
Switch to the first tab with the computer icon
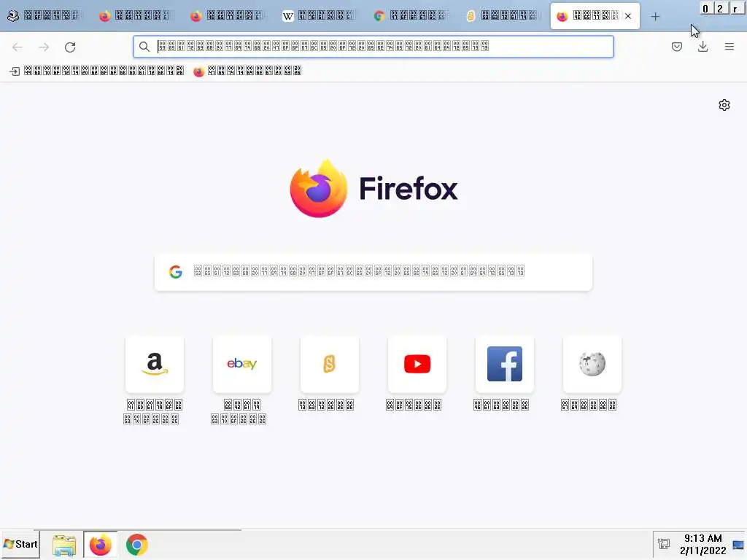[44, 16]
